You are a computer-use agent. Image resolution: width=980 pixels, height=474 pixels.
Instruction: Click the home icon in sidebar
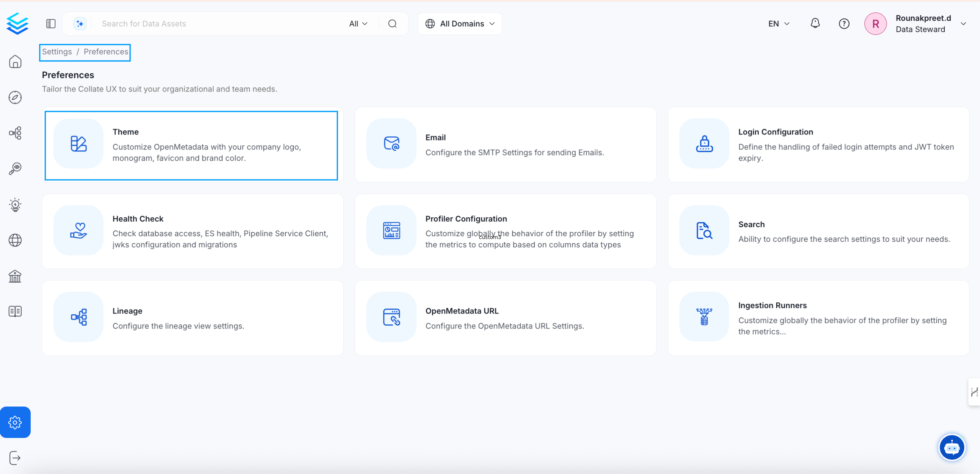click(x=15, y=62)
